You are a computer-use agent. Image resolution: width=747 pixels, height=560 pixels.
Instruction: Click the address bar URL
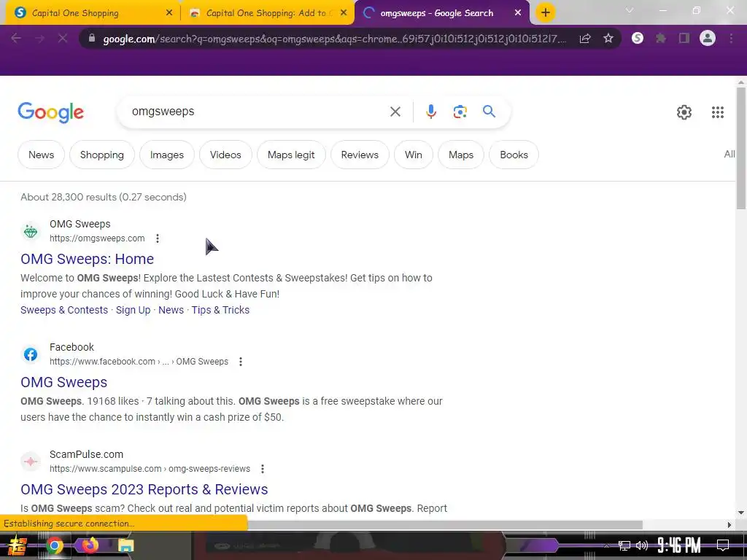tap(334, 39)
